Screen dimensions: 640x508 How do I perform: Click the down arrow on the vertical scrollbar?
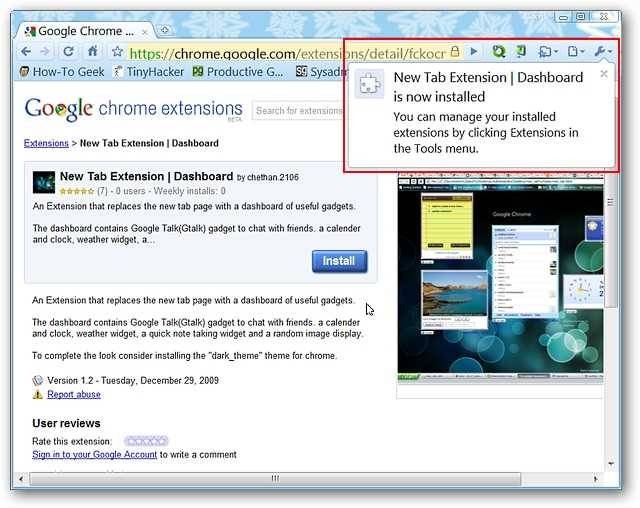[x=611, y=464]
